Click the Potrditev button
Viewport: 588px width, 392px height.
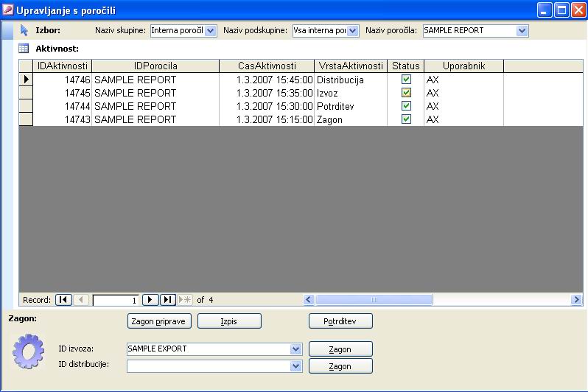(x=340, y=321)
